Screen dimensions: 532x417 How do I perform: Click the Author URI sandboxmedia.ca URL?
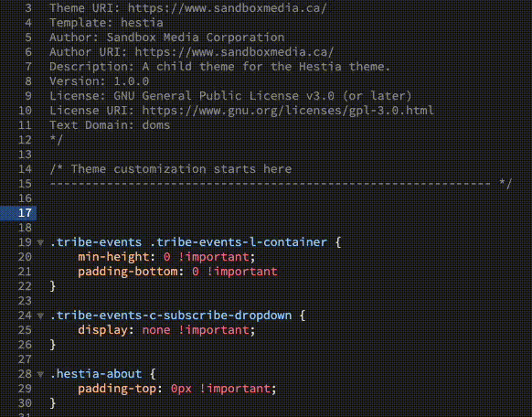(x=234, y=52)
